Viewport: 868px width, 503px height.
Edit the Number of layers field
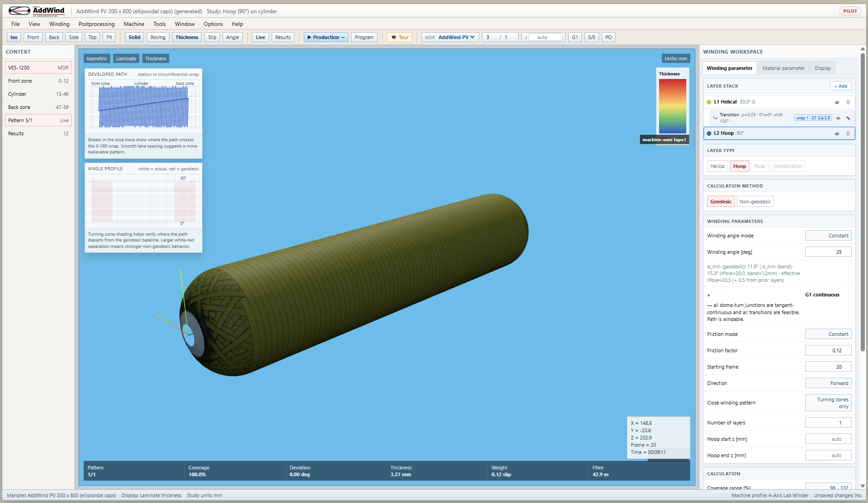(x=828, y=423)
